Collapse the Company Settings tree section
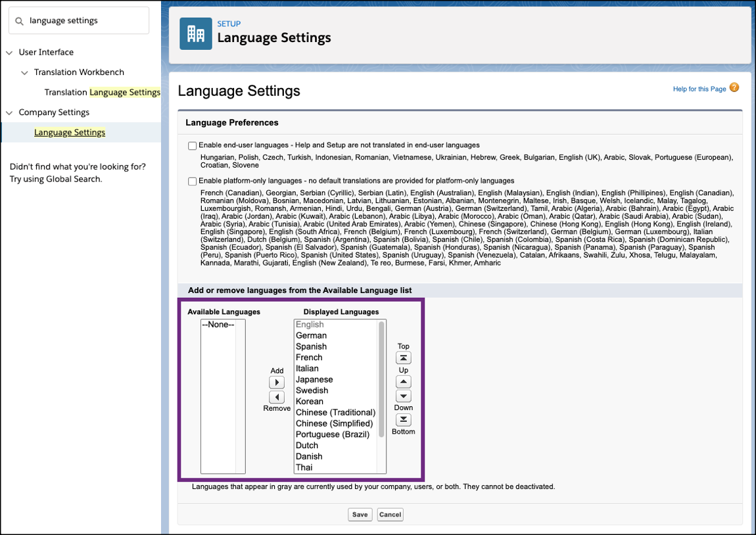 pos(9,112)
